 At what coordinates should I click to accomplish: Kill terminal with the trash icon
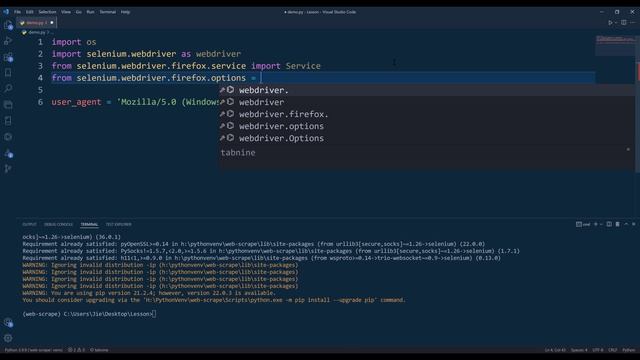[x=618, y=224]
